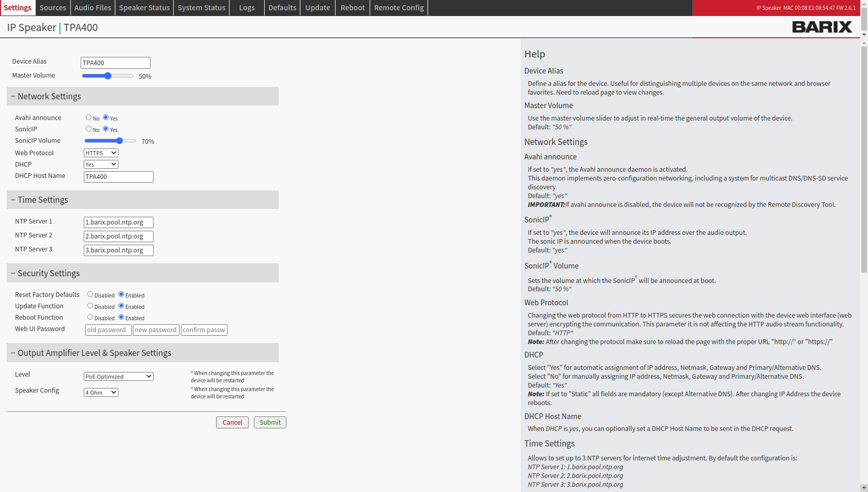Click the Barix logo
The width and height of the screenshot is (868, 492).
[x=821, y=27]
